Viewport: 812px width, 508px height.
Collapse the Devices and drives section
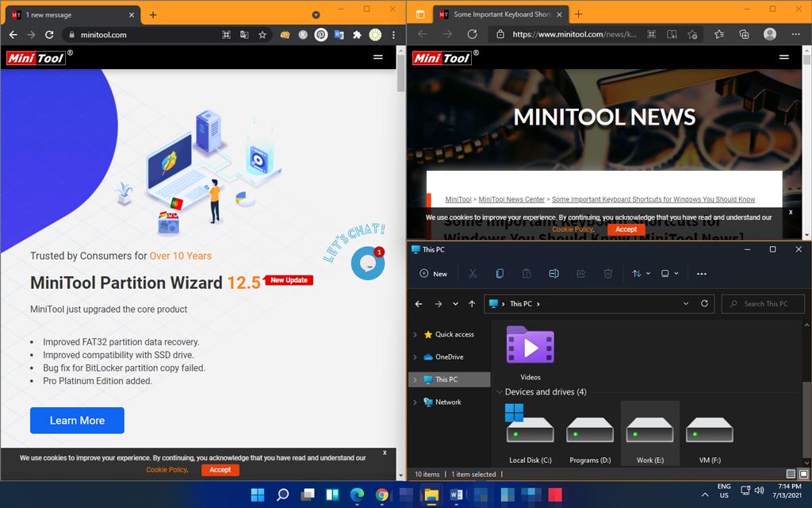500,391
